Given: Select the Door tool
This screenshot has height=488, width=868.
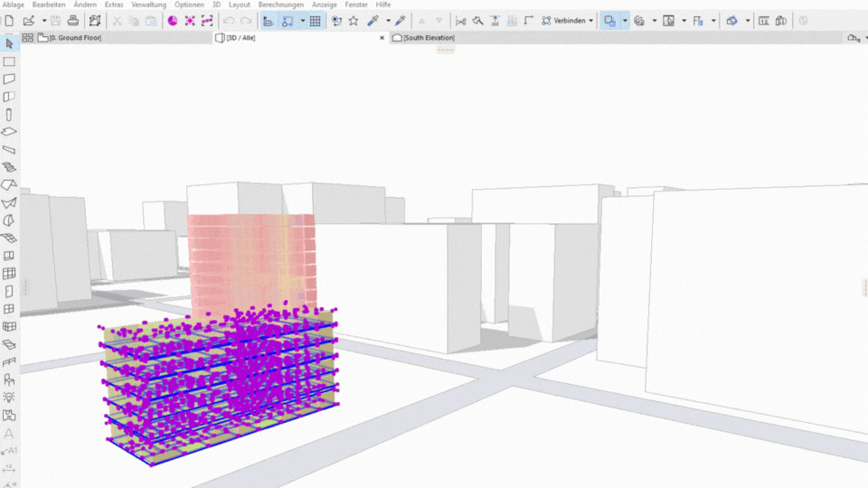Looking at the screenshot, I should (x=9, y=291).
